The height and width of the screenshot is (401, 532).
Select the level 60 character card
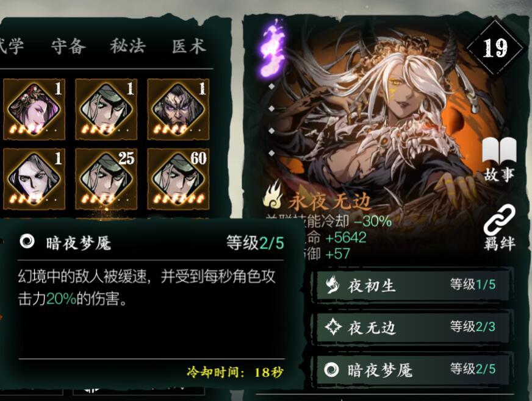[179, 179]
